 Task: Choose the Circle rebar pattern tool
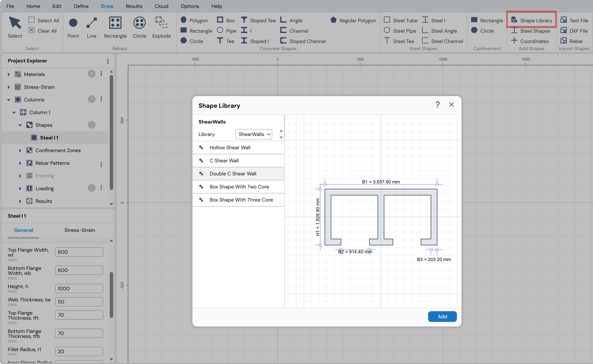[x=140, y=27]
